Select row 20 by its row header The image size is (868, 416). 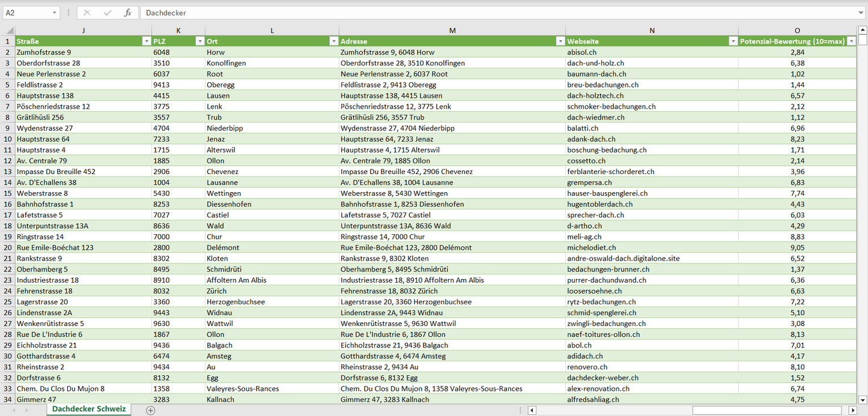click(x=8, y=247)
